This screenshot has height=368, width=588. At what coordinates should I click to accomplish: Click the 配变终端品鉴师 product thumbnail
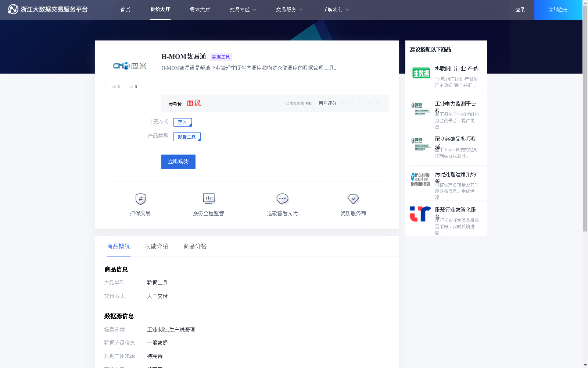(421, 144)
